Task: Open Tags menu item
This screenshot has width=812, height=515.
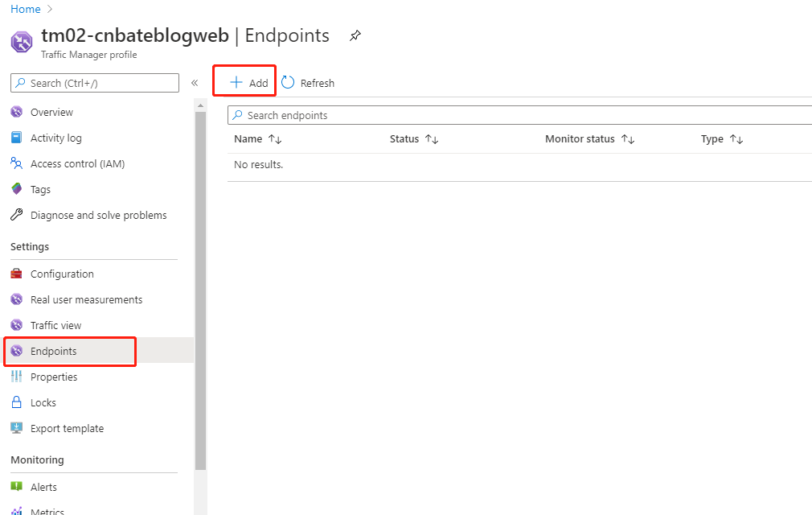Action: pos(40,190)
